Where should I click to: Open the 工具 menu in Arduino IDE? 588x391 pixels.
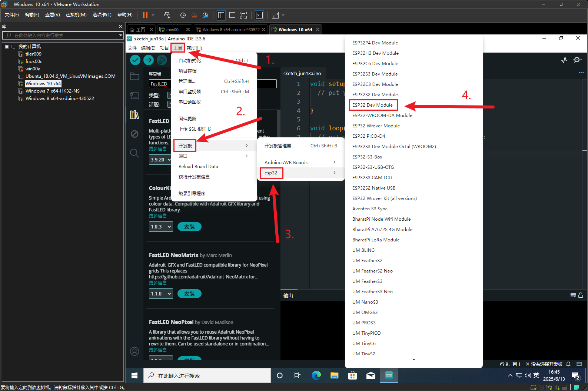[178, 48]
